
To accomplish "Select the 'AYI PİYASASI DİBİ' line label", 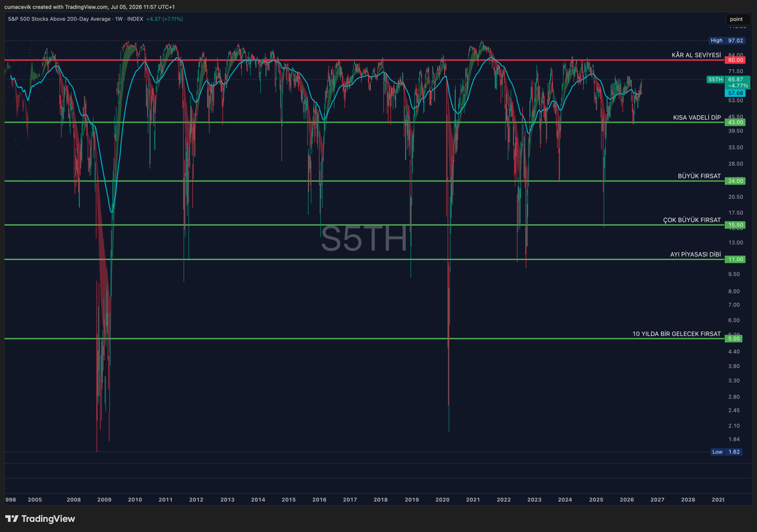I will pyautogui.click(x=695, y=255).
